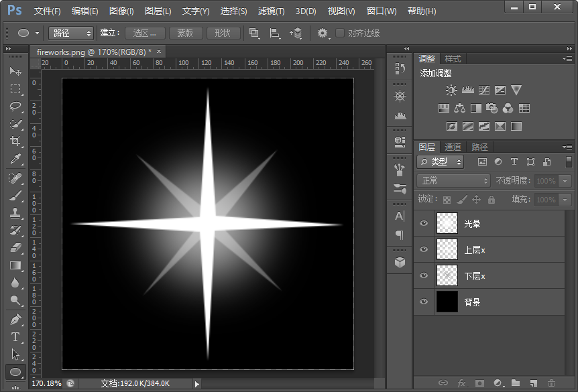Select the Quick Selection tool

coord(15,124)
